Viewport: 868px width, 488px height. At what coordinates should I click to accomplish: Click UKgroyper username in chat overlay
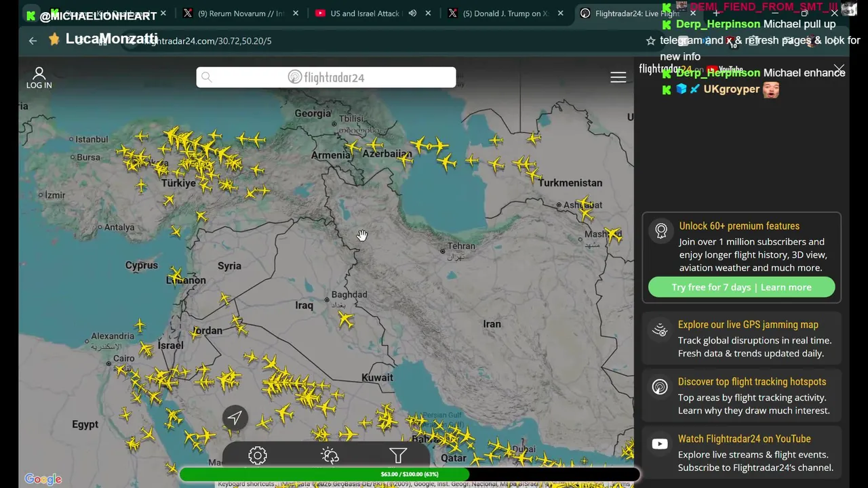click(732, 89)
